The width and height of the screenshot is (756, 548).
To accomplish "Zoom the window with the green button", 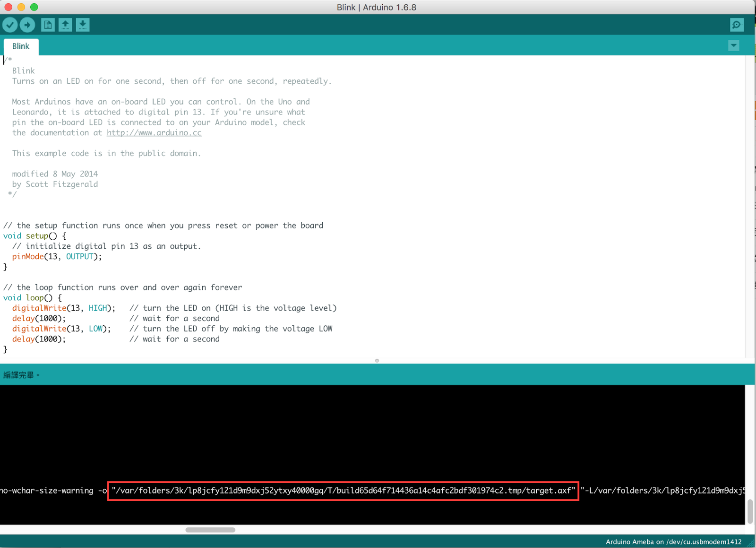I will pyautogui.click(x=34, y=7).
